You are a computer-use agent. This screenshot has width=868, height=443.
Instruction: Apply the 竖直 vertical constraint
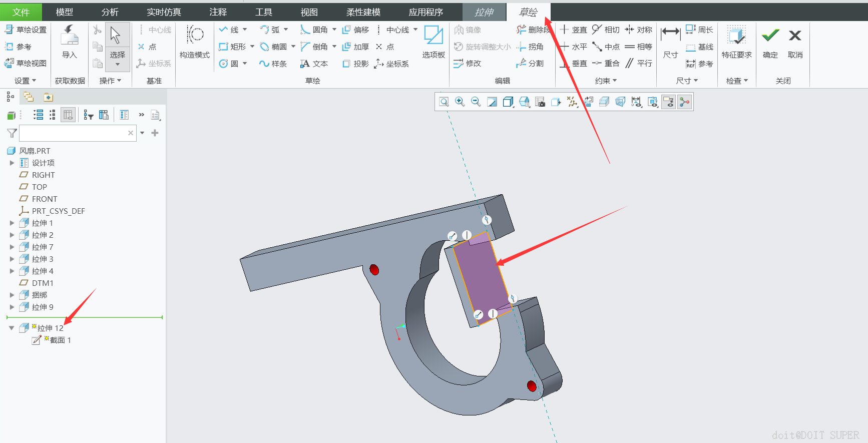[x=573, y=30]
